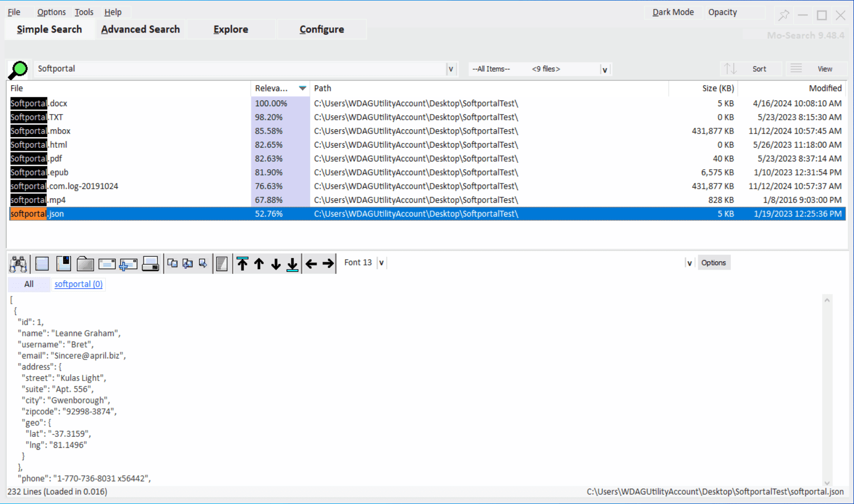Viewport: 854px width, 504px height.
Task: Click the preview pane vertical scrollbar
Action: [827, 392]
